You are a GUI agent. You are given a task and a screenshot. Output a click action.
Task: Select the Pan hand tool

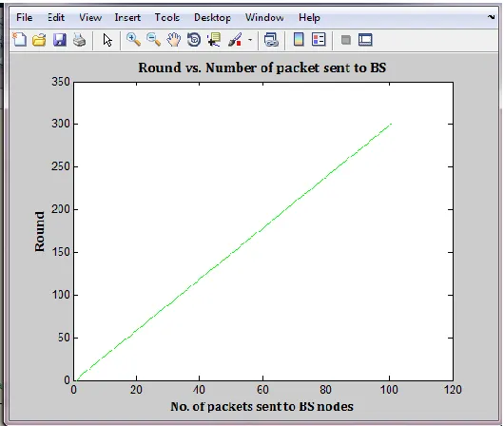174,40
